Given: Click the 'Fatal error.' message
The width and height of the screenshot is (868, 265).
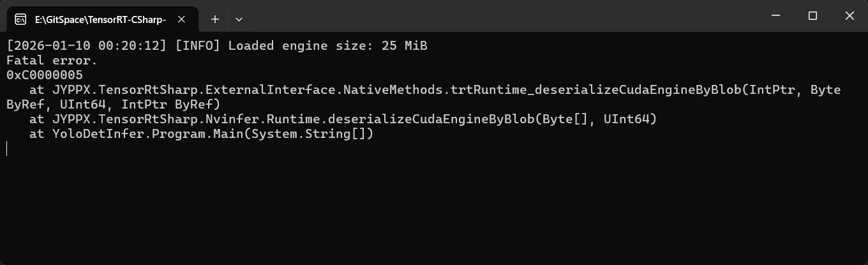Looking at the screenshot, I should [52, 61].
